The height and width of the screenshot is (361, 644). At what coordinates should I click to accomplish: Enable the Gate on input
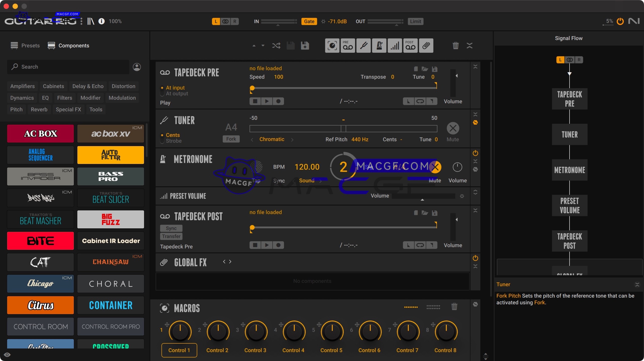pyautogui.click(x=309, y=21)
